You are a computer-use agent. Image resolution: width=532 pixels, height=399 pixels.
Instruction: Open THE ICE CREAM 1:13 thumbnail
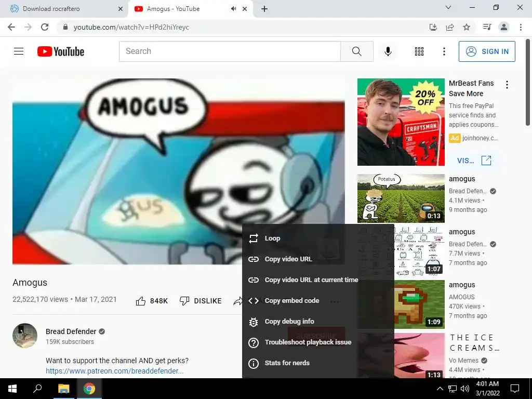(x=419, y=355)
